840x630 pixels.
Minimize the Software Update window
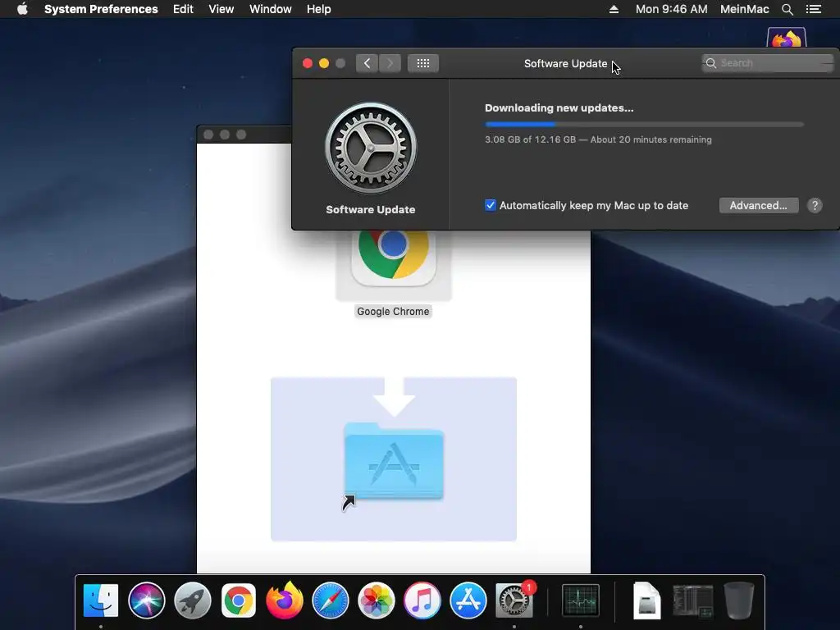click(x=324, y=63)
